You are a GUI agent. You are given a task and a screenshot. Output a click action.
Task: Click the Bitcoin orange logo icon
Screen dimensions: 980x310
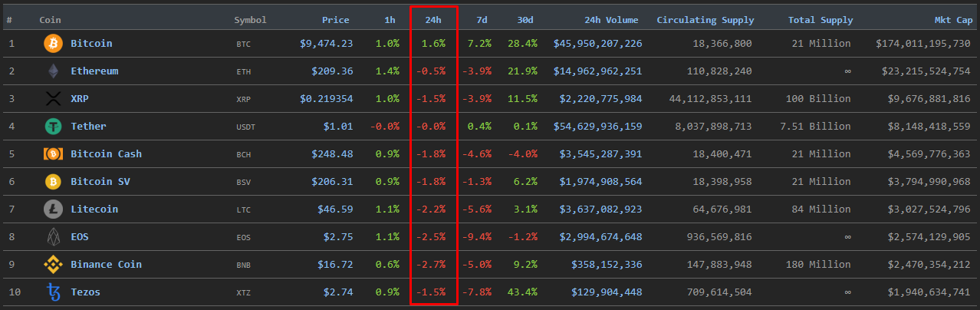tap(53, 44)
